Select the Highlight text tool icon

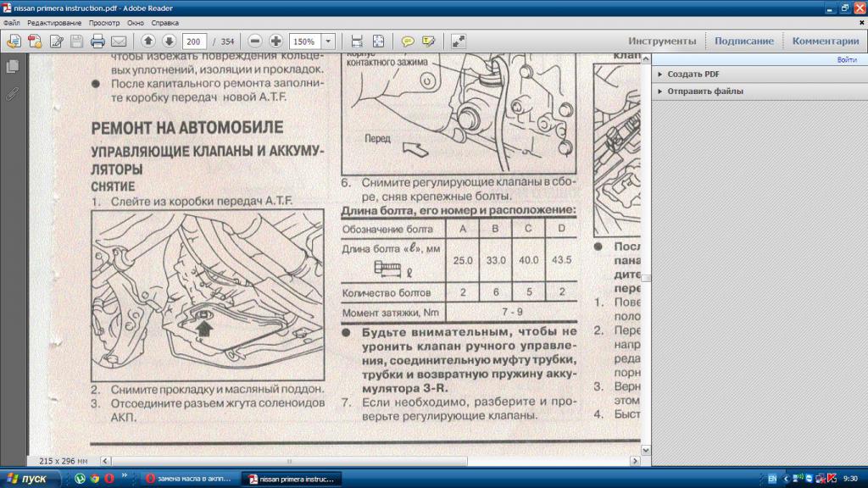coord(428,42)
